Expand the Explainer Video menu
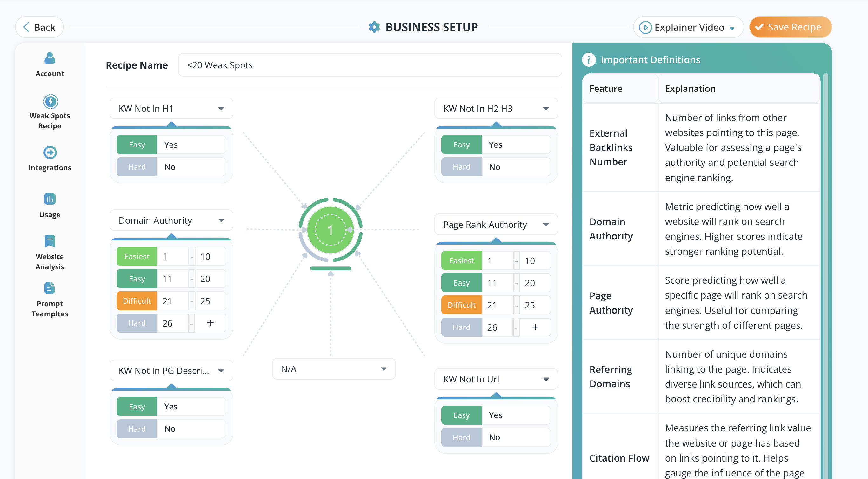 pyautogui.click(x=689, y=27)
